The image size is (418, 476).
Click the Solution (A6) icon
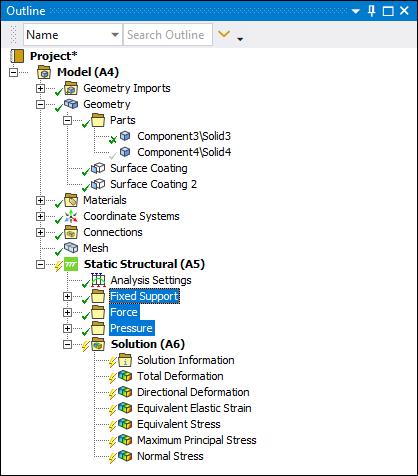pyautogui.click(x=98, y=344)
